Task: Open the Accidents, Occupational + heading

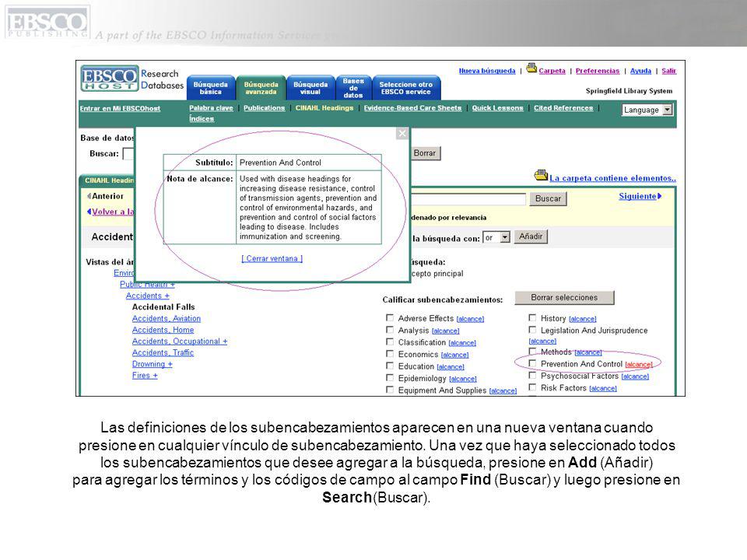Action: [x=180, y=341]
